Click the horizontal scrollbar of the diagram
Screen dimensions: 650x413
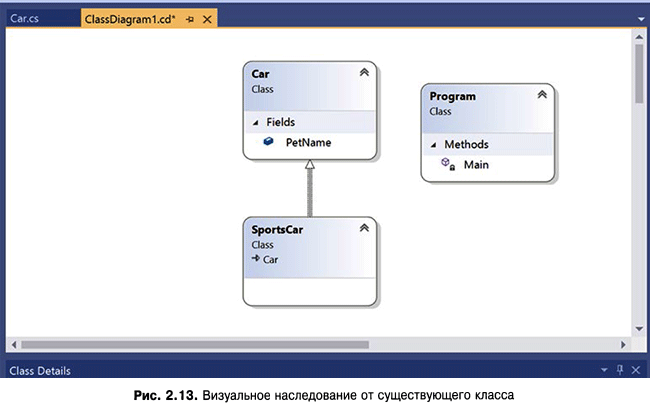200,345
